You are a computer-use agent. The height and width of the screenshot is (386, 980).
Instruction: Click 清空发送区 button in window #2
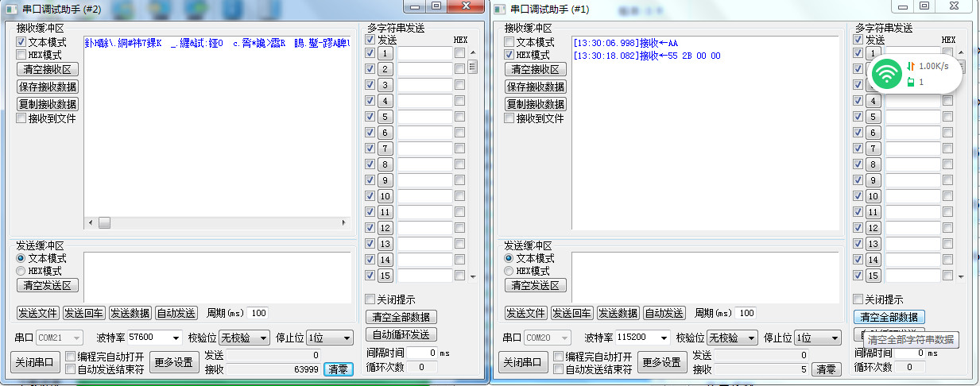coord(48,285)
